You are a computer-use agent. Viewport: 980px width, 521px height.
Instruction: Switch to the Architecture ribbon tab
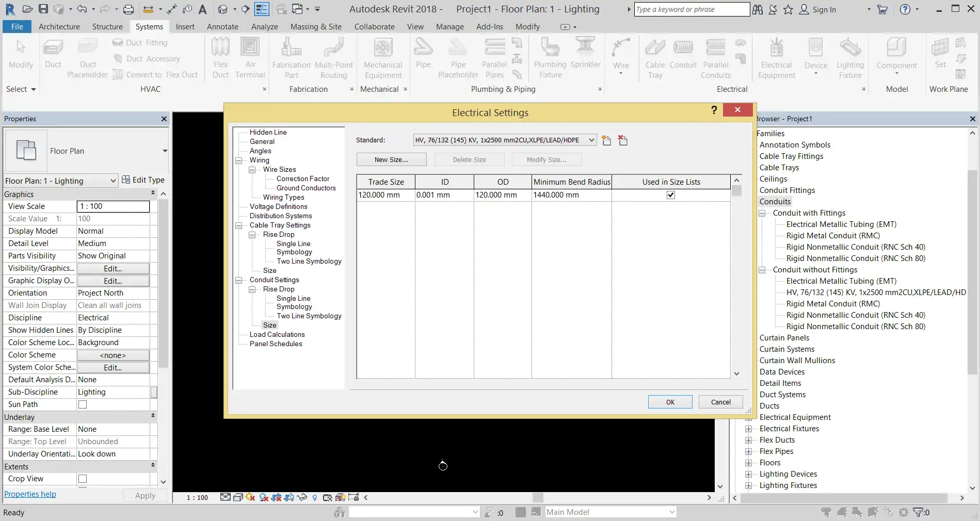point(59,27)
